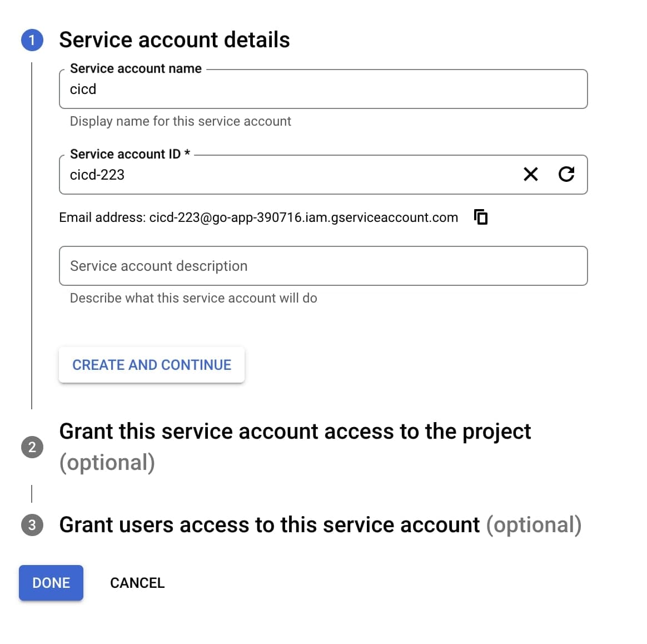Regenerate the Service account ID
This screenshot has height=644, width=647.
coord(566,175)
